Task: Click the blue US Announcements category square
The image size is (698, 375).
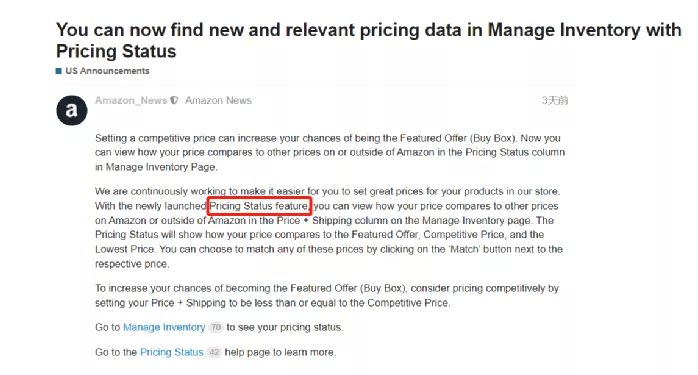Action: click(59, 71)
